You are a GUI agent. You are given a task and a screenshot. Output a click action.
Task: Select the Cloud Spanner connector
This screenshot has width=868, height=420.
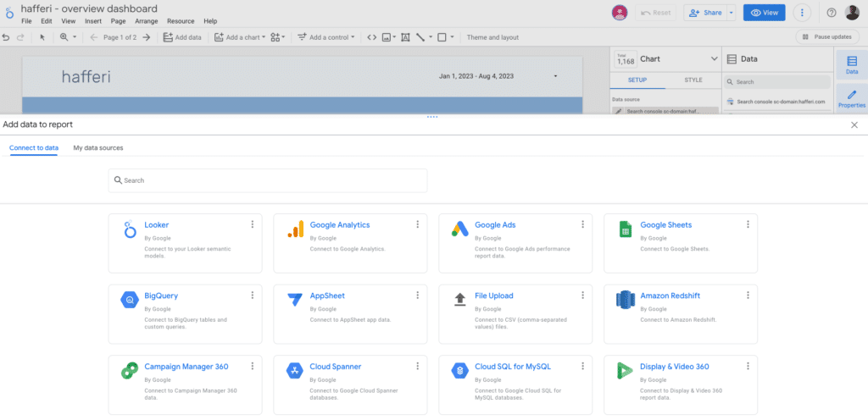pos(350,384)
